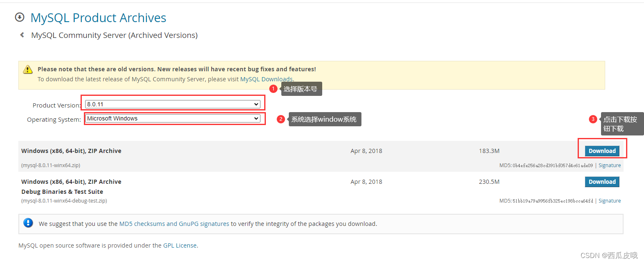Click the back chevron before MySQL Community Server
644x263 pixels.
(x=22, y=35)
